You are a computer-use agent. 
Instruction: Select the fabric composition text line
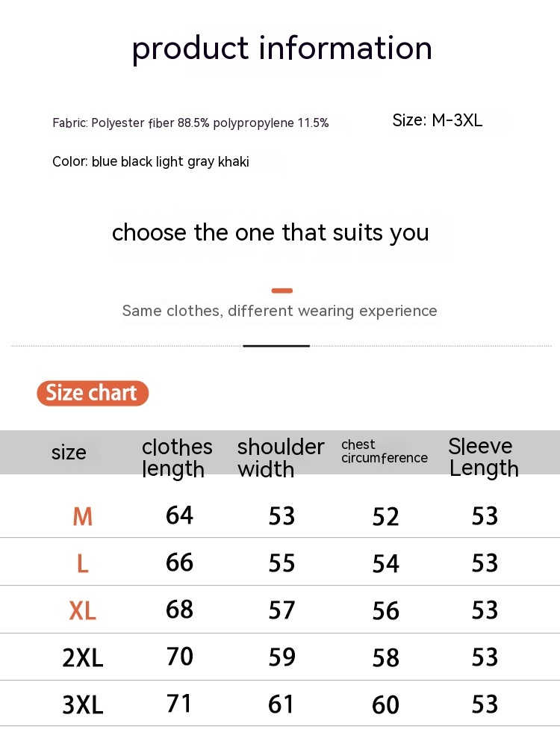[x=190, y=123]
